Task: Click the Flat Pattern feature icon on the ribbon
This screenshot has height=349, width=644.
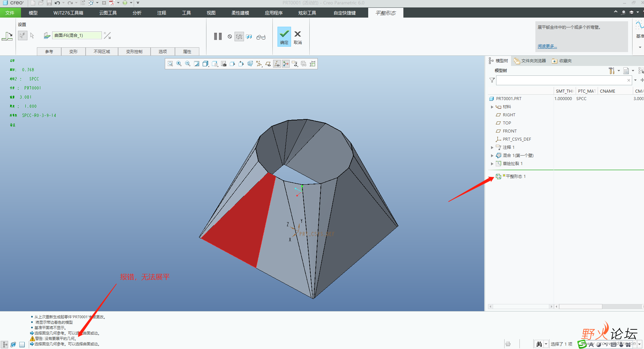Action: (x=7, y=36)
